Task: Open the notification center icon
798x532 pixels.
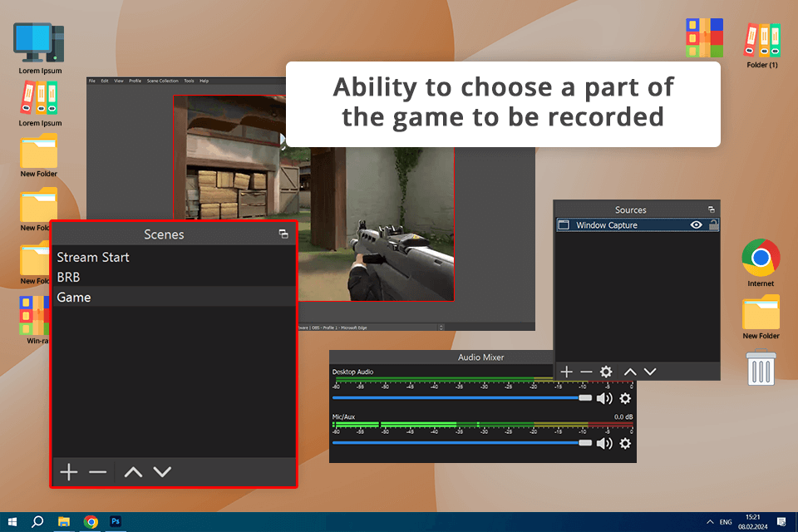Action: (781, 522)
